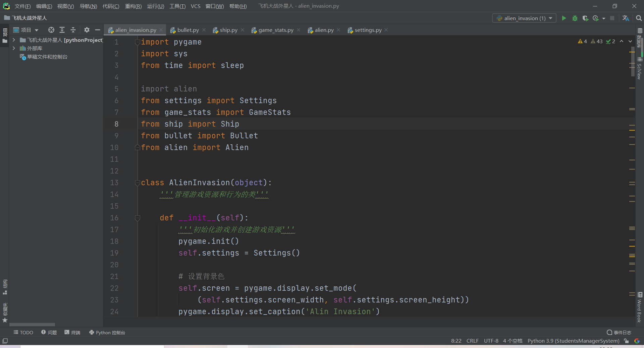Click the typo check count 2 indicator

610,41
